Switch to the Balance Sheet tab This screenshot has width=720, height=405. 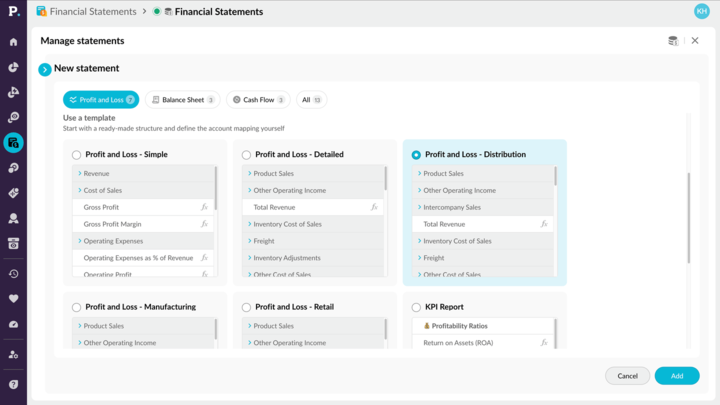[183, 100]
